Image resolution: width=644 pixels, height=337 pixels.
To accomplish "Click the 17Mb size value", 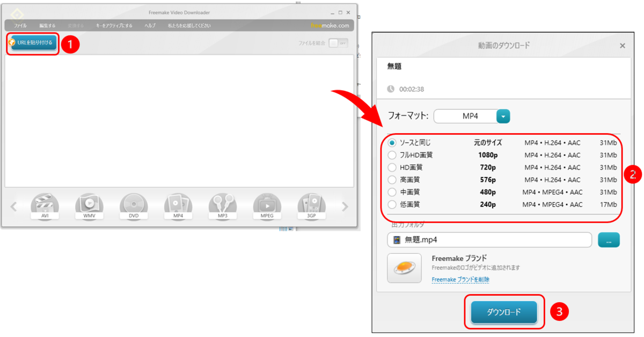I will pos(608,204).
